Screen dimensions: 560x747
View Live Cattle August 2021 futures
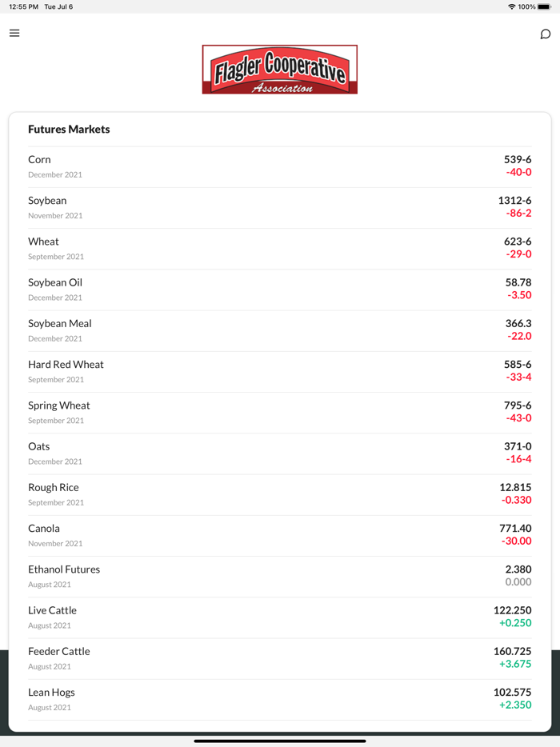tap(280, 617)
